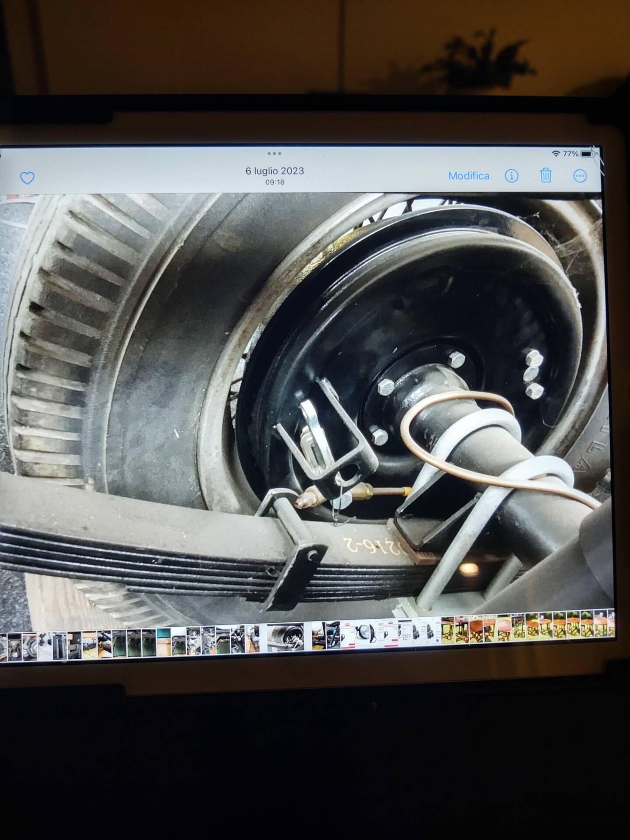The image size is (630, 840).
Task: Tap the Modifica edit button
Action: (469, 176)
